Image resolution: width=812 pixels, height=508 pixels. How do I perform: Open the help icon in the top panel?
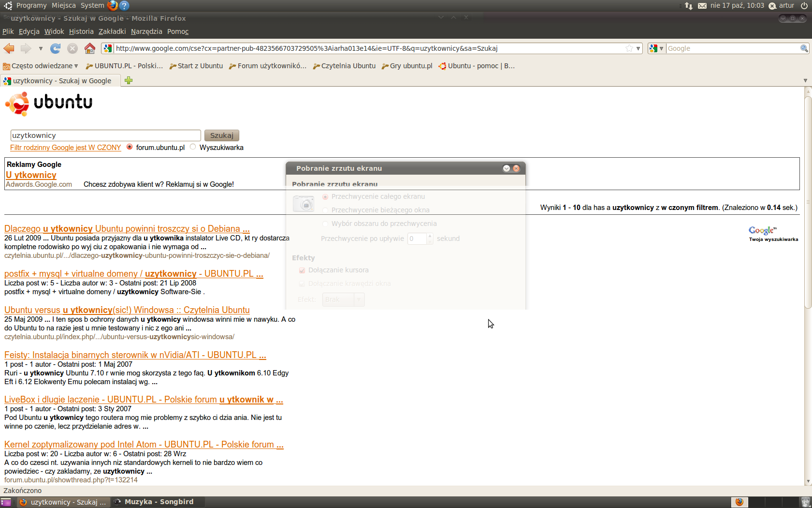pos(124,5)
